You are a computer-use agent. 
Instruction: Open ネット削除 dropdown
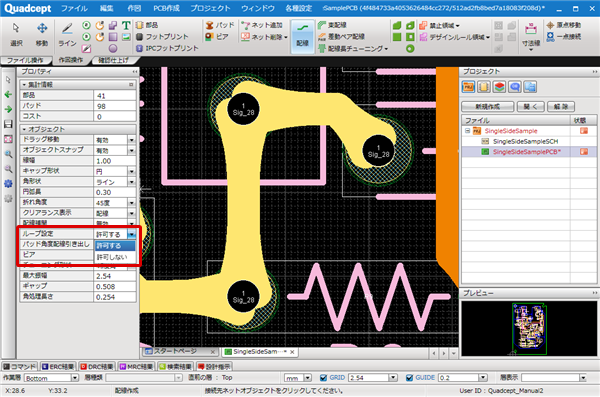(286, 37)
